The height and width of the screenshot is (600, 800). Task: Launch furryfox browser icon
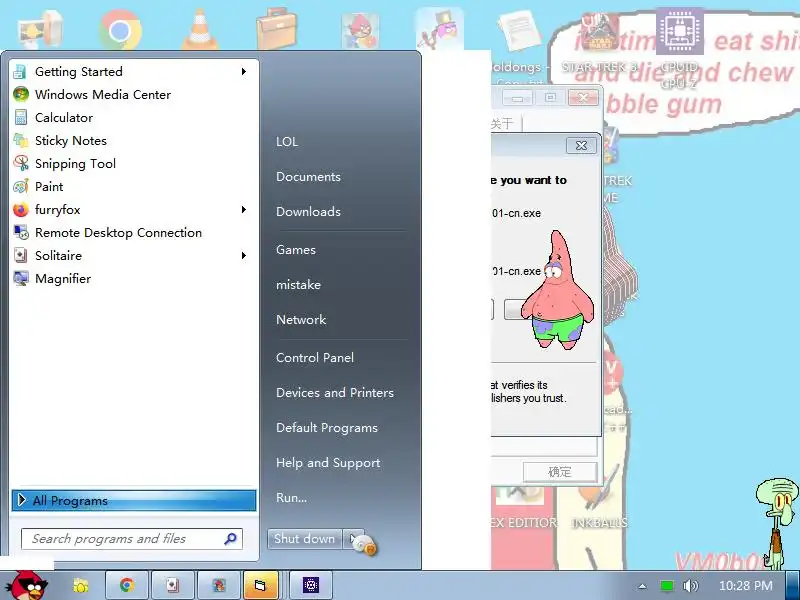[21, 210]
